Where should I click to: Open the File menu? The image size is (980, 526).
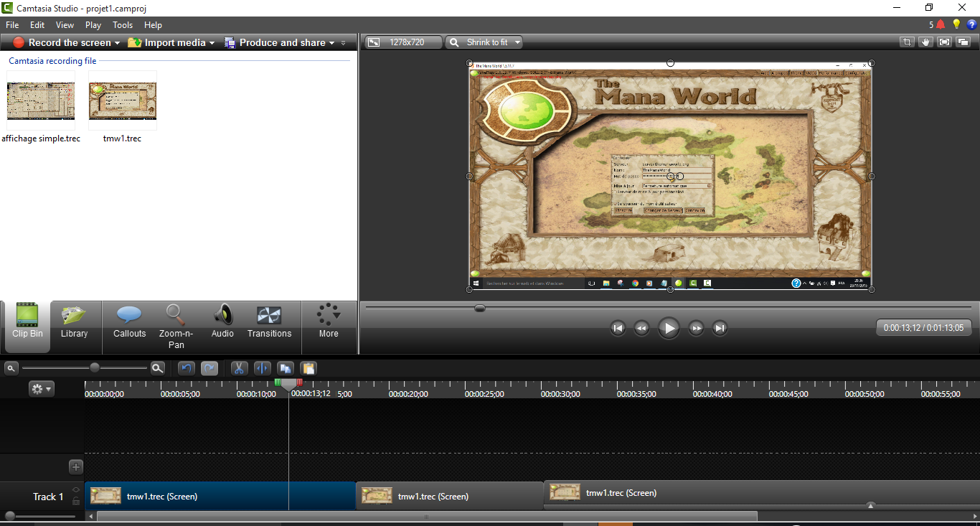(12, 24)
